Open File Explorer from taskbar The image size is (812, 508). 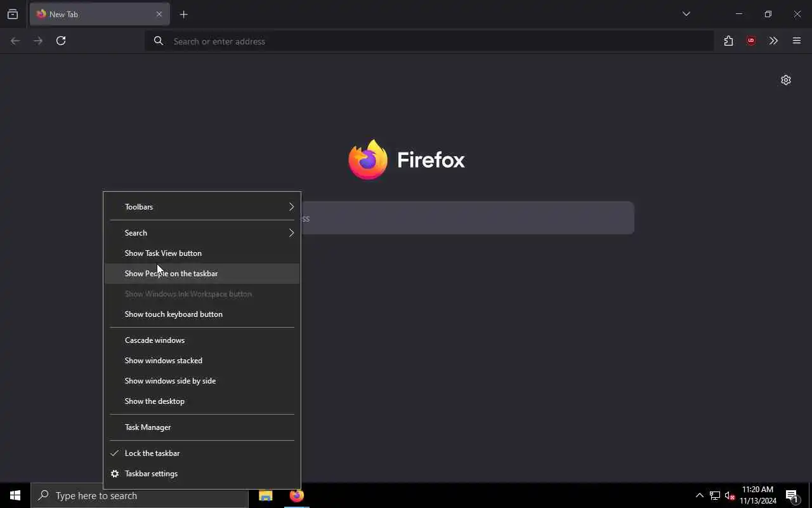[266, 495]
